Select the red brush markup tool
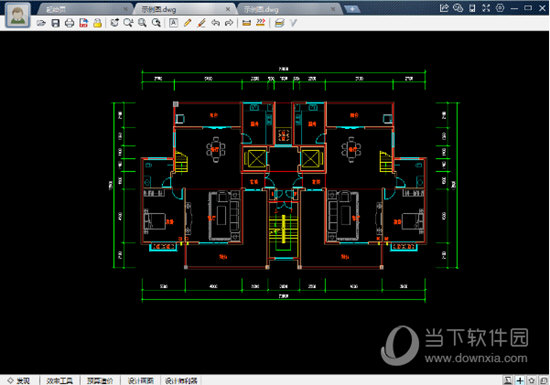Screen dimensions: 550x385 201,23
